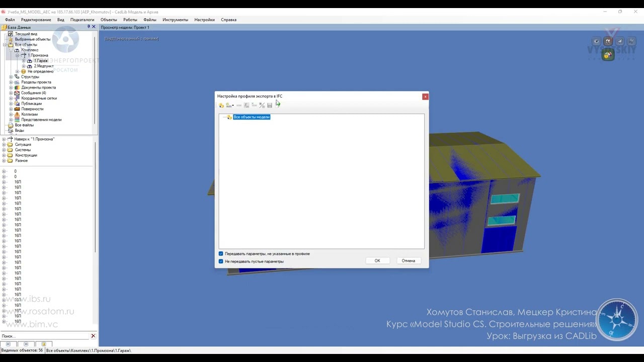Click the 'Координатные сетки' grid icon
644x362 pixels.
pyautogui.click(x=17, y=98)
